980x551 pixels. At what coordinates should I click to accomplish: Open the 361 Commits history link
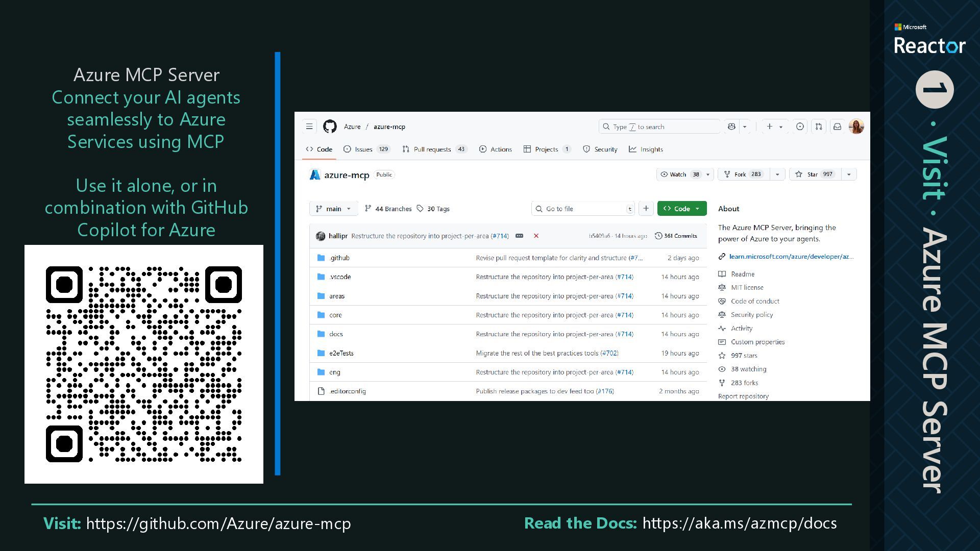click(676, 236)
